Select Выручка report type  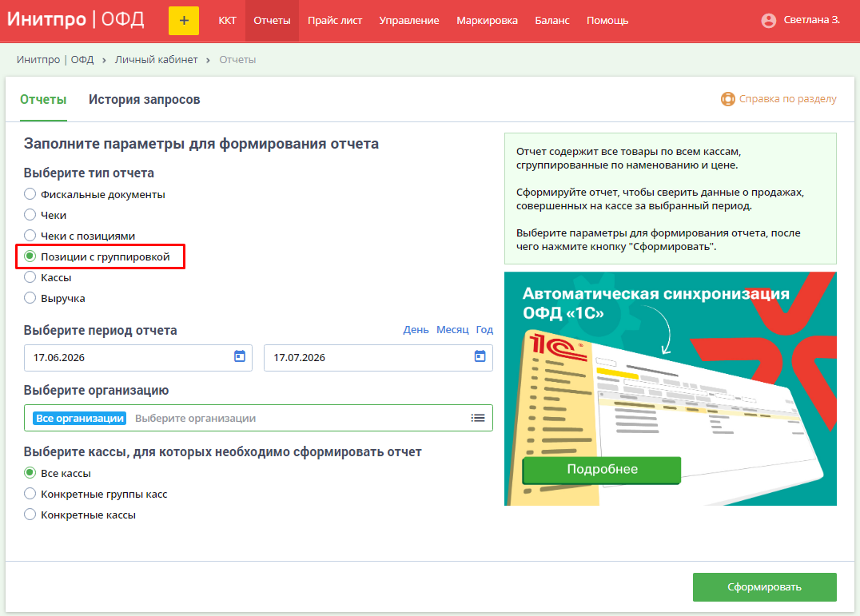[30, 298]
